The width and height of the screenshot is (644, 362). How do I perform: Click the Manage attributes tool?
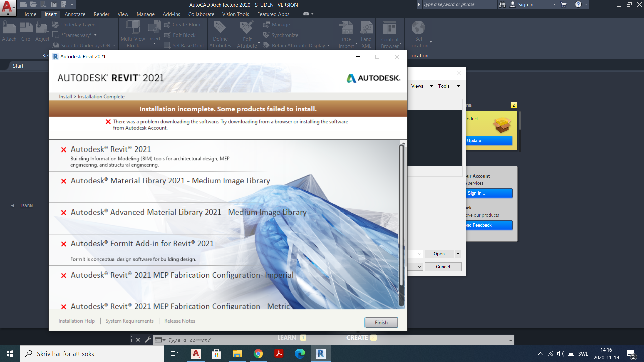tap(277, 24)
